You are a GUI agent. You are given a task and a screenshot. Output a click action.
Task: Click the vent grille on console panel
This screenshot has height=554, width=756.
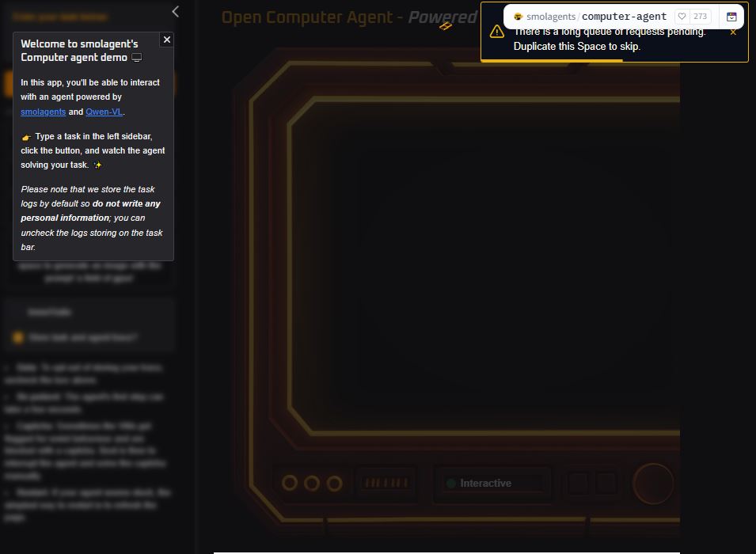pyautogui.click(x=386, y=483)
